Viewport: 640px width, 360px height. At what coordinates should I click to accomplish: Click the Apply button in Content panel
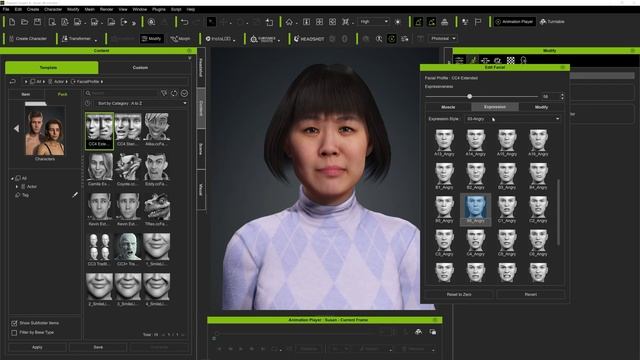tap(37, 347)
